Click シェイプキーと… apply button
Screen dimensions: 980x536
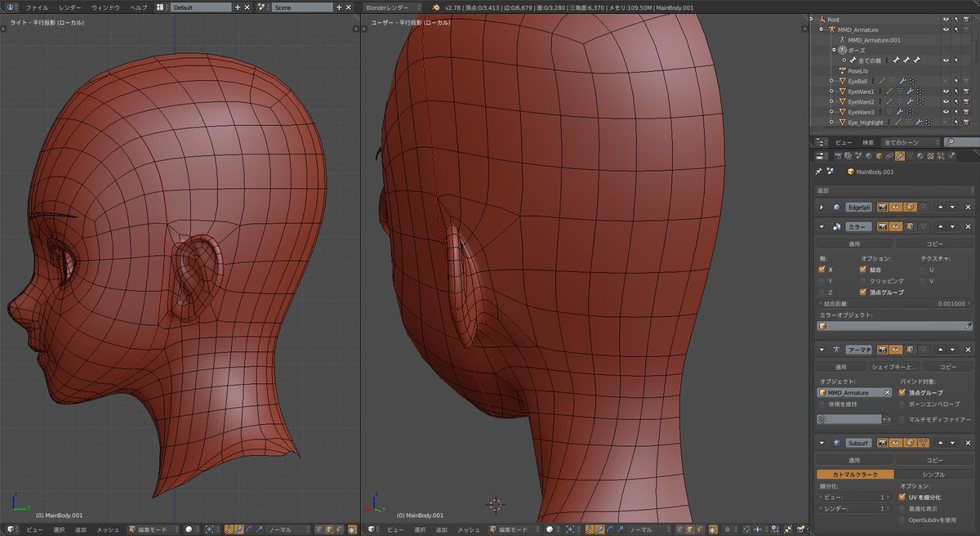coord(894,367)
